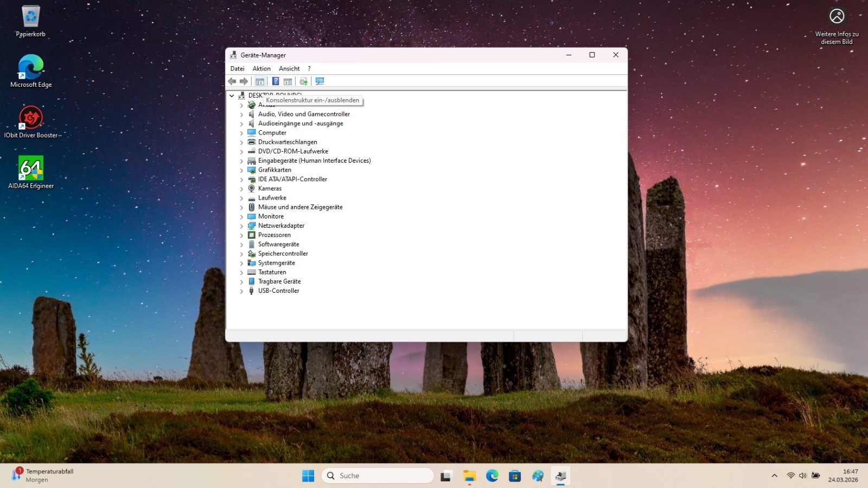Expand the Audioeingänge und -ausgänge node
This screenshot has height=488, width=868.
(x=241, y=124)
